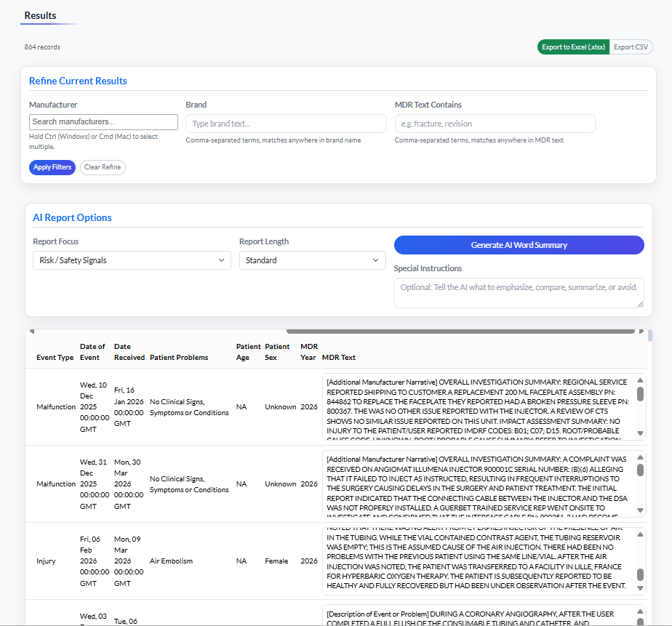Screen dimensions: 672x626
Task: Click down arrow in Air Embolism MDR text box
Action: coord(640,588)
